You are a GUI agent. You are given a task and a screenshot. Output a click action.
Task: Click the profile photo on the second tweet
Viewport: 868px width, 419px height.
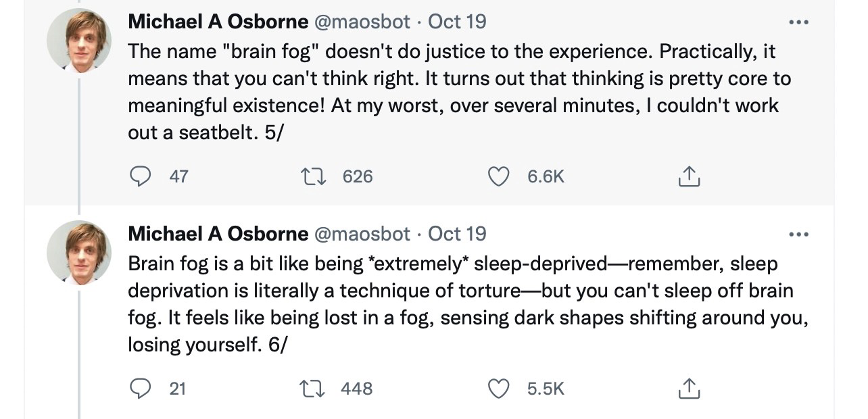click(78, 253)
